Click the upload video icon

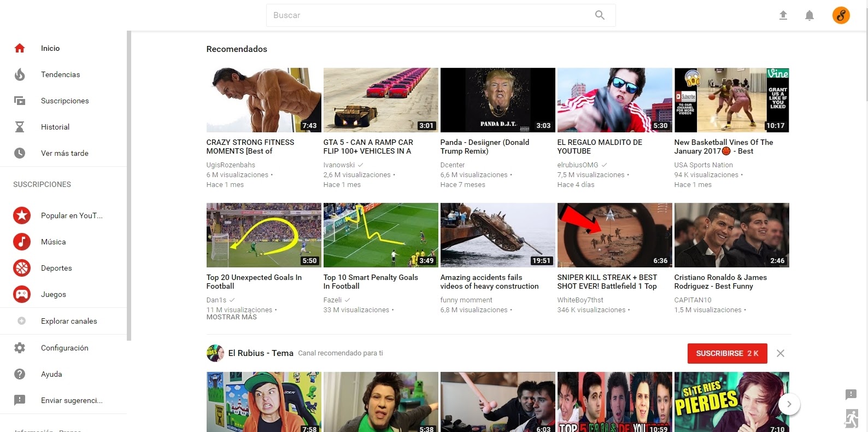[x=783, y=15]
